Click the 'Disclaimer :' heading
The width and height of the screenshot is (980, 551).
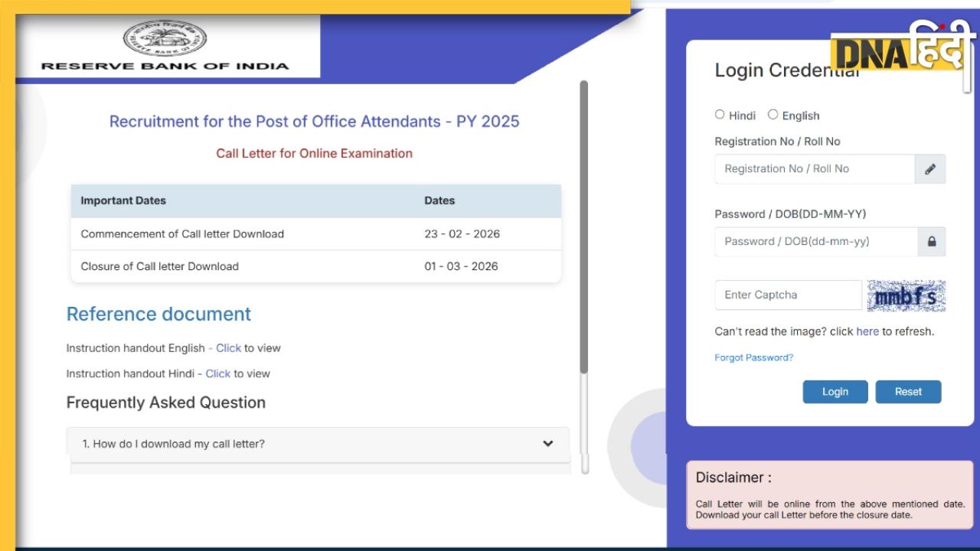(x=733, y=478)
